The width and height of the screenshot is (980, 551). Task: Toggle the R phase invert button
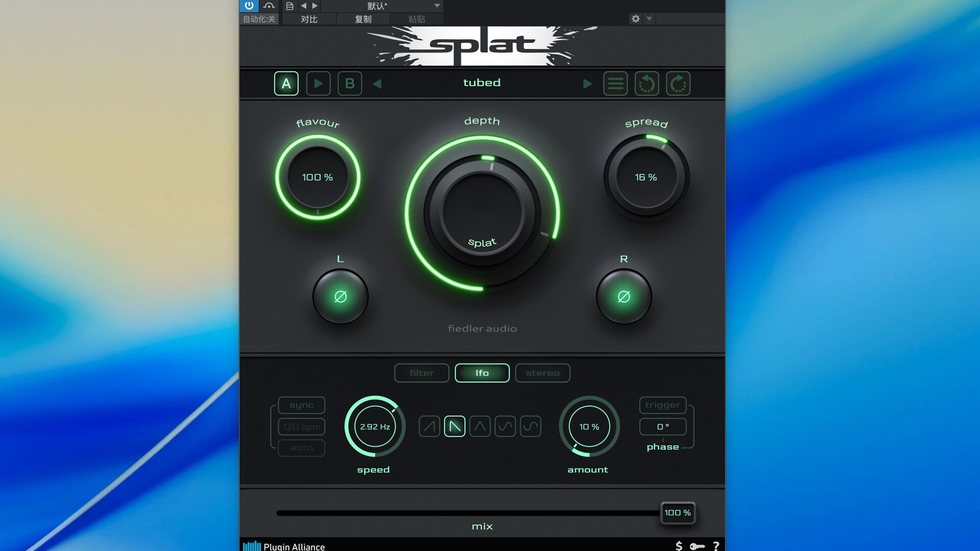click(x=624, y=296)
